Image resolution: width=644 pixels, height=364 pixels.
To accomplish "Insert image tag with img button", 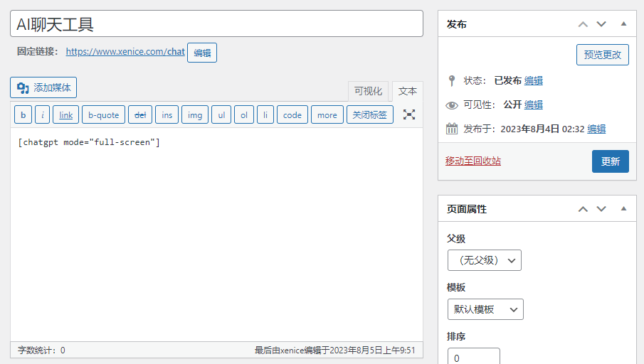I will tap(194, 115).
